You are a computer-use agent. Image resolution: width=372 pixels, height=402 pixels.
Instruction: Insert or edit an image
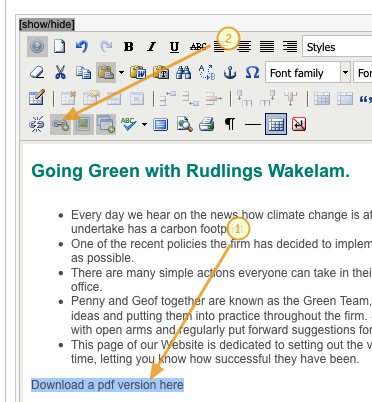[83, 124]
